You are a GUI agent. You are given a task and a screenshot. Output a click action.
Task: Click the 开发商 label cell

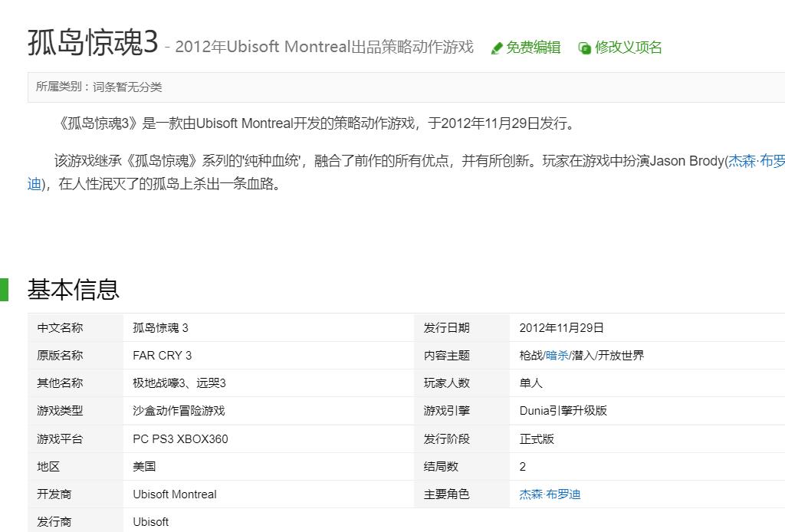(x=75, y=494)
